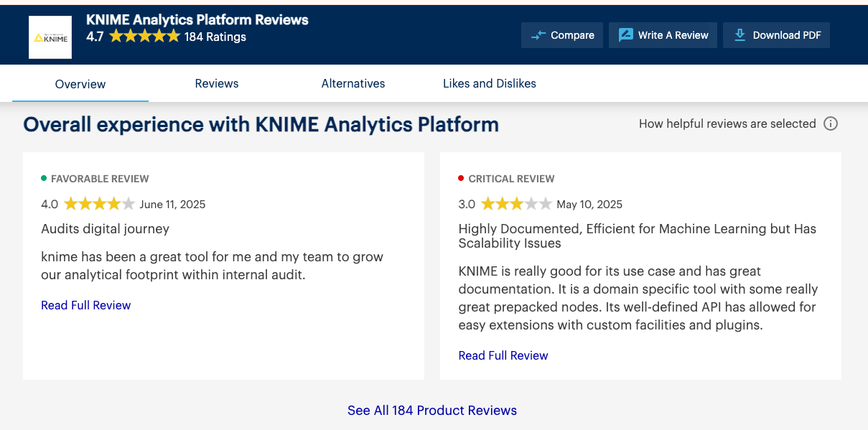Click the Download PDF arrow icon
The height and width of the screenshot is (430, 868).
[x=739, y=35]
